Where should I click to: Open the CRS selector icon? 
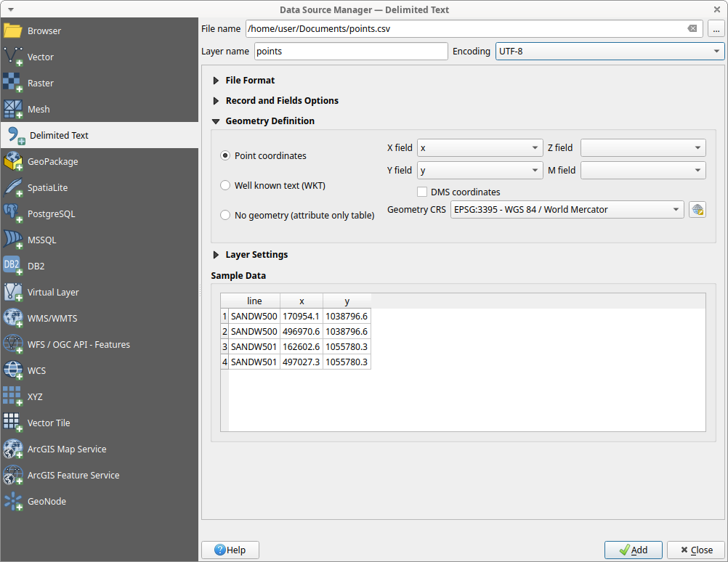(x=697, y=209)
